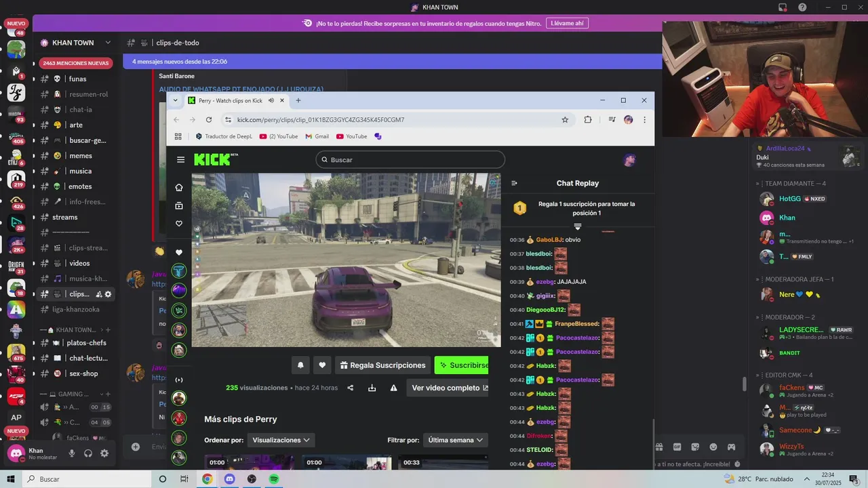Click the Kick Buscar search field
This screenshot has width=868, height=488.
click(410, 160)
